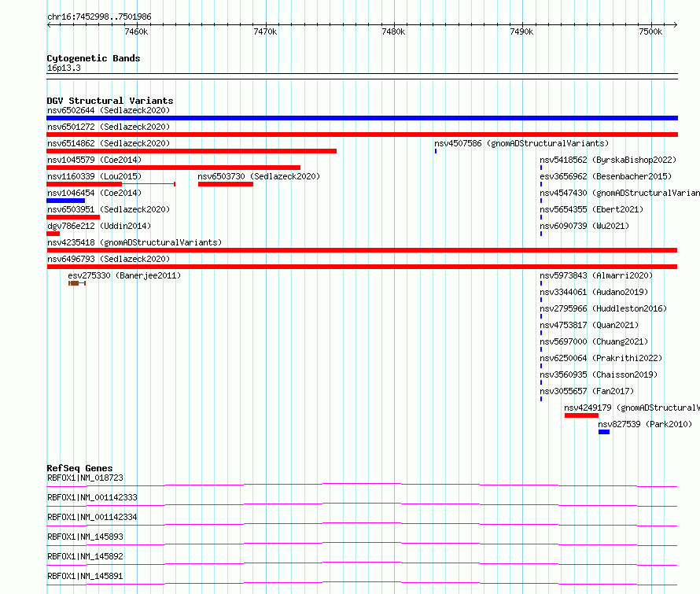Click the 7500k ruler mark
The height and width of the screenshot is (594, 700).
coord(650,31)
